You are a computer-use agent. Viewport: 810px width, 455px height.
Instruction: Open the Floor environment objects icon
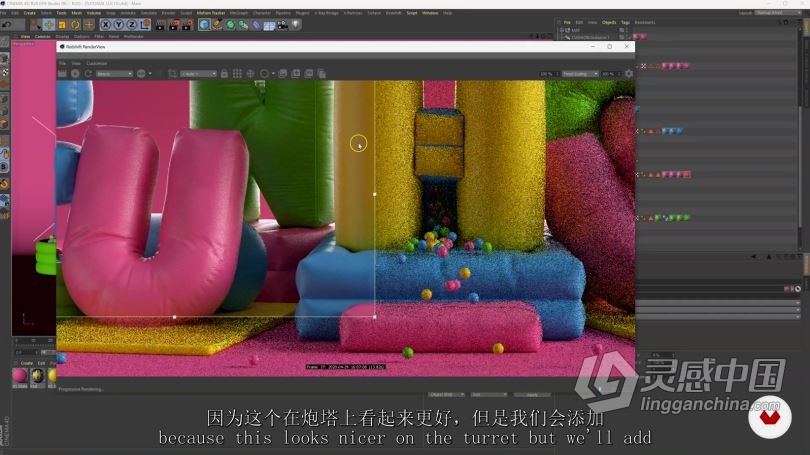coord(269,24)
